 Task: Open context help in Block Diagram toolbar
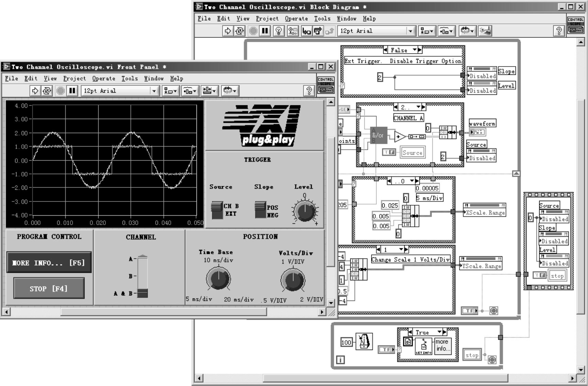coord(559,31)
